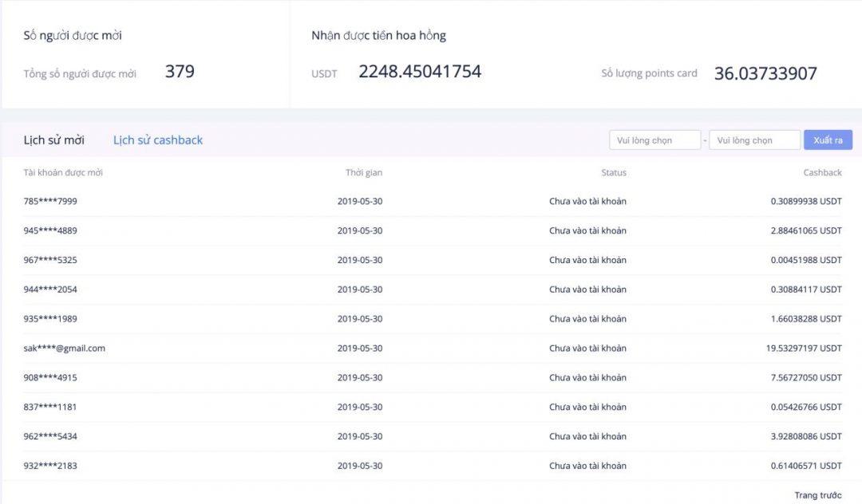Select the Lịch sử mời tab
The image size is (862, 504).
click(x=53, y=140)
